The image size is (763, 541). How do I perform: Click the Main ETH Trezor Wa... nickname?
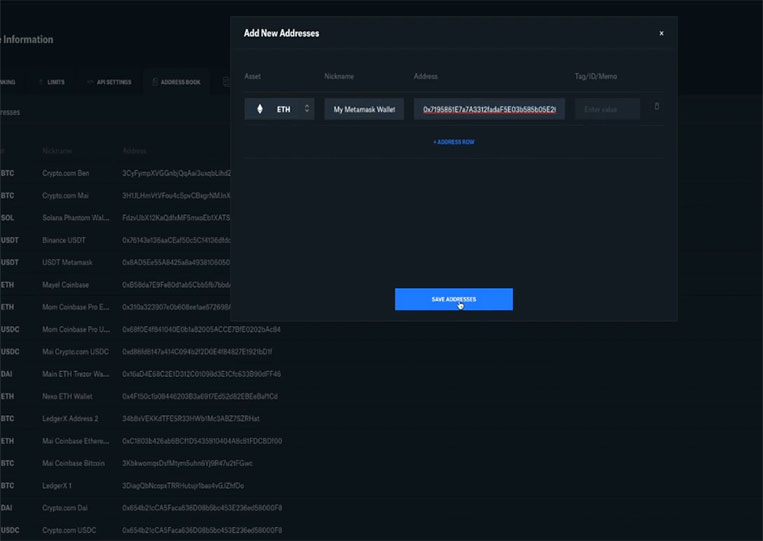pyautogui.click(x=75, y=374)
